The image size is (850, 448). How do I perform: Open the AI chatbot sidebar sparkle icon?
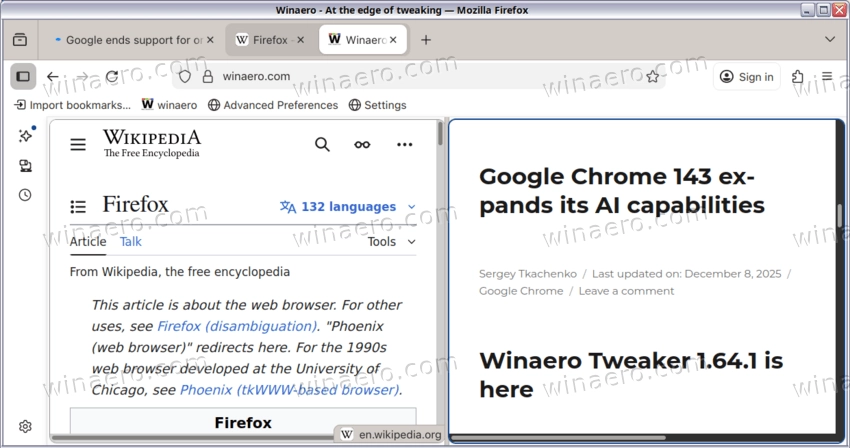point(25,136)
